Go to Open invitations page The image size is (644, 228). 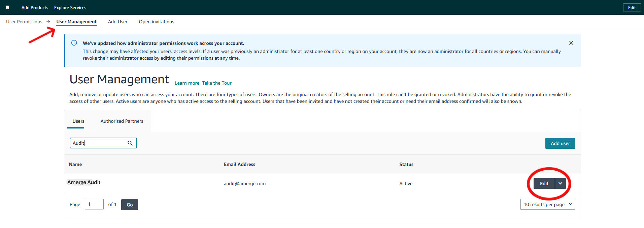click(x=157, y=22)
